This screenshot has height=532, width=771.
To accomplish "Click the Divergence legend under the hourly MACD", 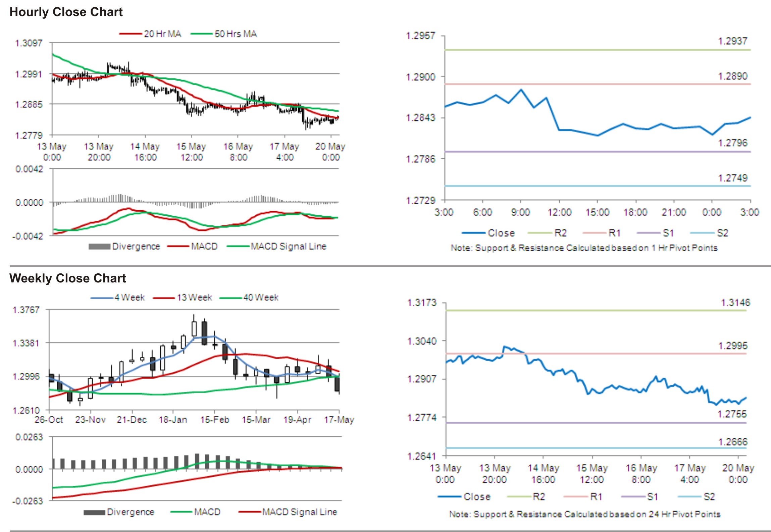I will tap(124, 247).
